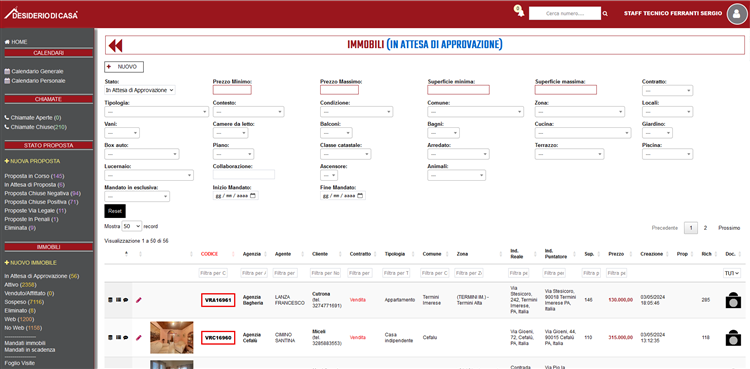Open Foglio Visite in sidebar
The width and height of the screenshot is (750, 369).
20,363
